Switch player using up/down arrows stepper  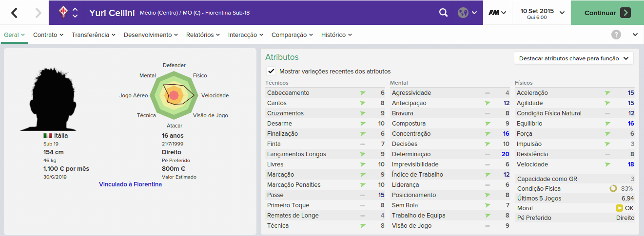tap(75, 13)
